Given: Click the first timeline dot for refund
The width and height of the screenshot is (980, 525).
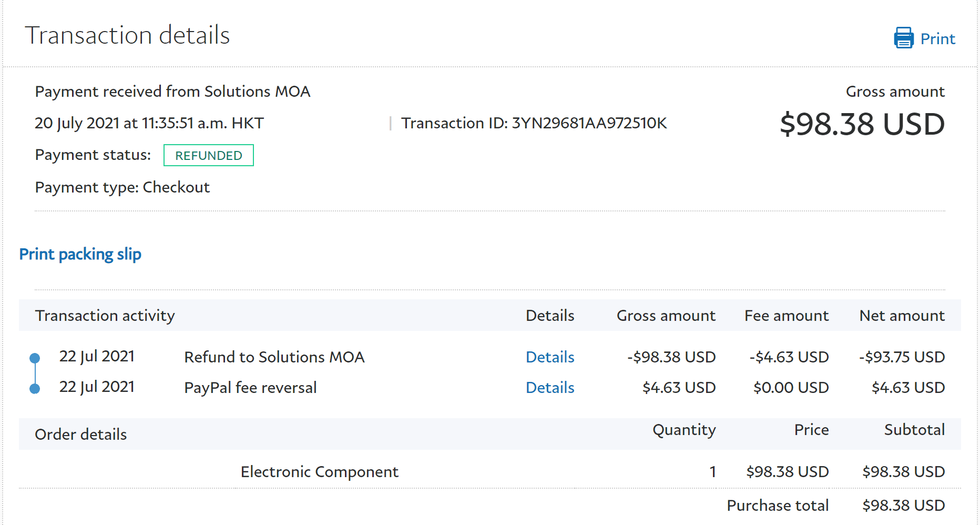Looking at the screenshot, I should pos(35,358).
